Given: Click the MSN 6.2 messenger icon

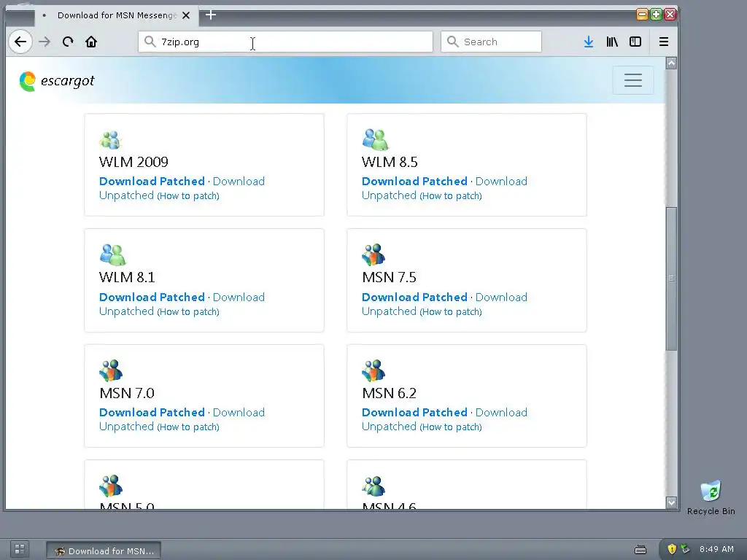Looking at the screenshot, I should pos(373,370).
